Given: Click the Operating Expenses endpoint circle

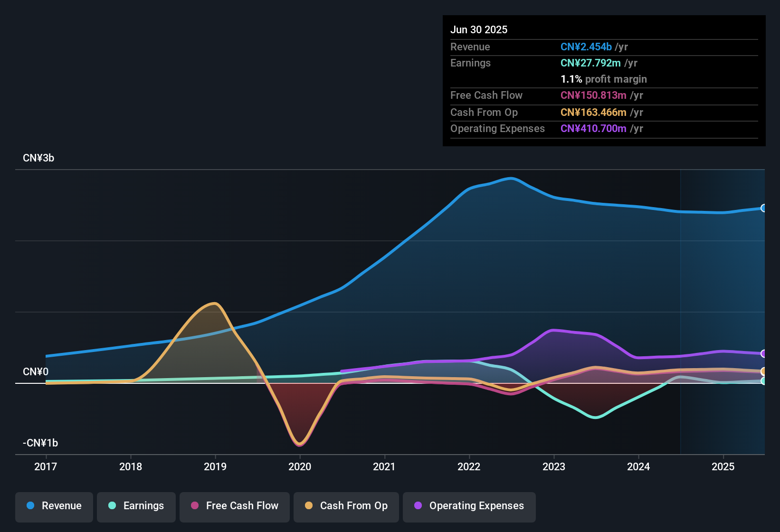Looking at the screenshot, I should click(x=763, y=353).
